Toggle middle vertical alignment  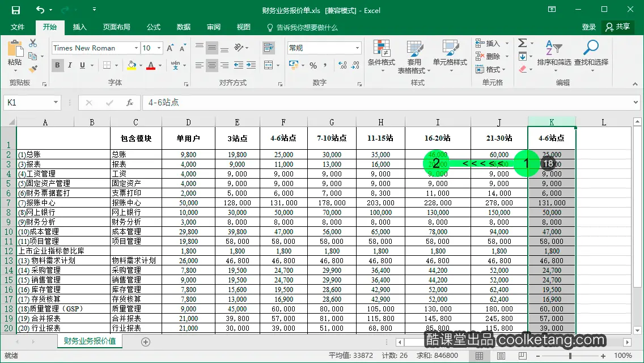pyautogui.click(x=212, y=48)
